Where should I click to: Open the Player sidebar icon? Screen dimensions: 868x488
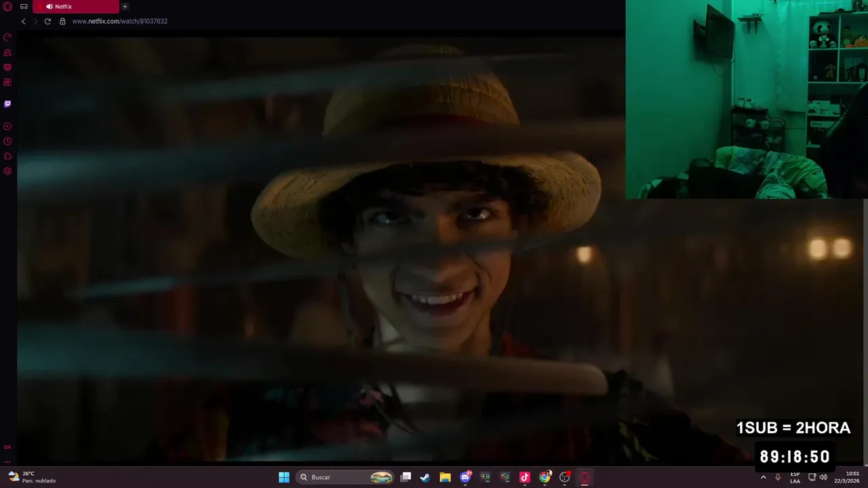(x=7, y=126)
